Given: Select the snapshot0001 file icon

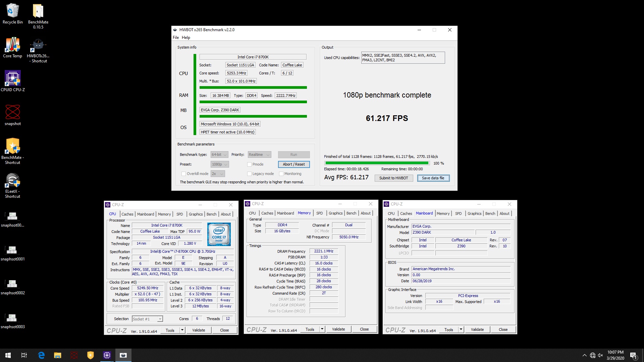Looking at the screenshot, I should point(13,253).
